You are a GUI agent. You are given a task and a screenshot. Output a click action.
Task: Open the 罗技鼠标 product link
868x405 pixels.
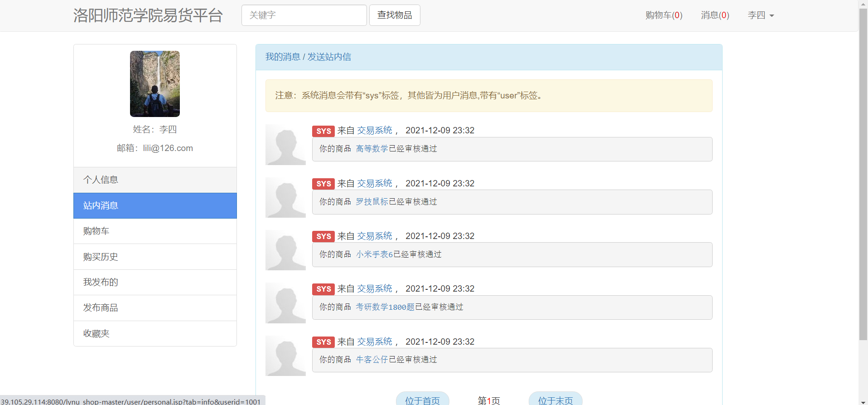coord(372,202)
